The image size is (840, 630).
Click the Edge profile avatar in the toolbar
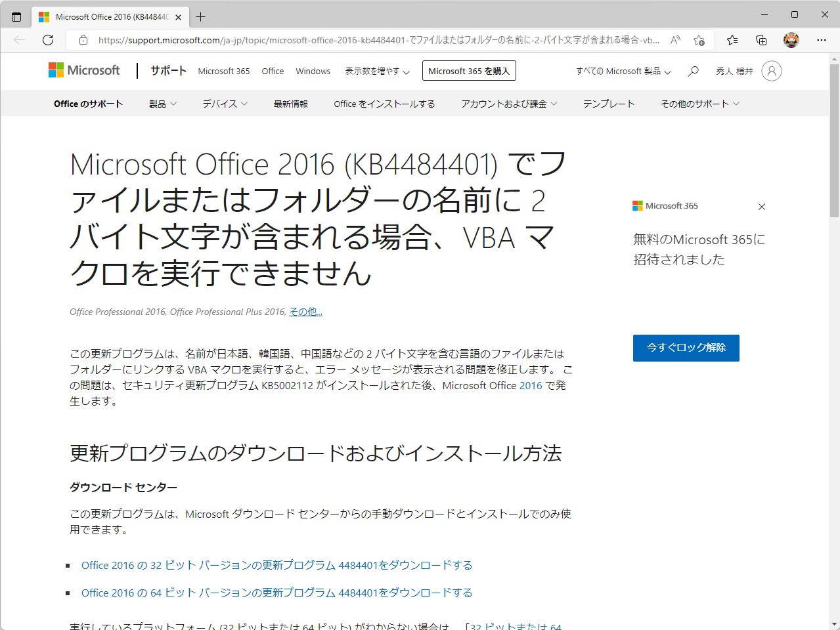[x=791, y=39]
